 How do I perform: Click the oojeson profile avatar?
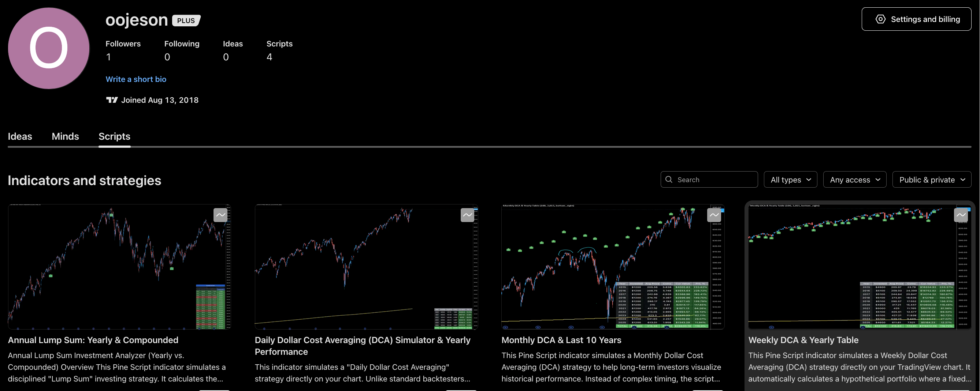pos(49,48)
